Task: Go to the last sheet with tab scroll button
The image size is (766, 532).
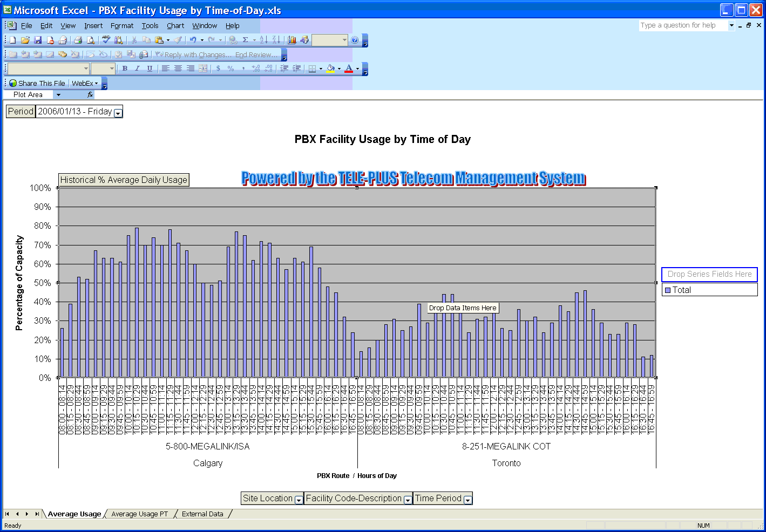Action: [37, 514]
